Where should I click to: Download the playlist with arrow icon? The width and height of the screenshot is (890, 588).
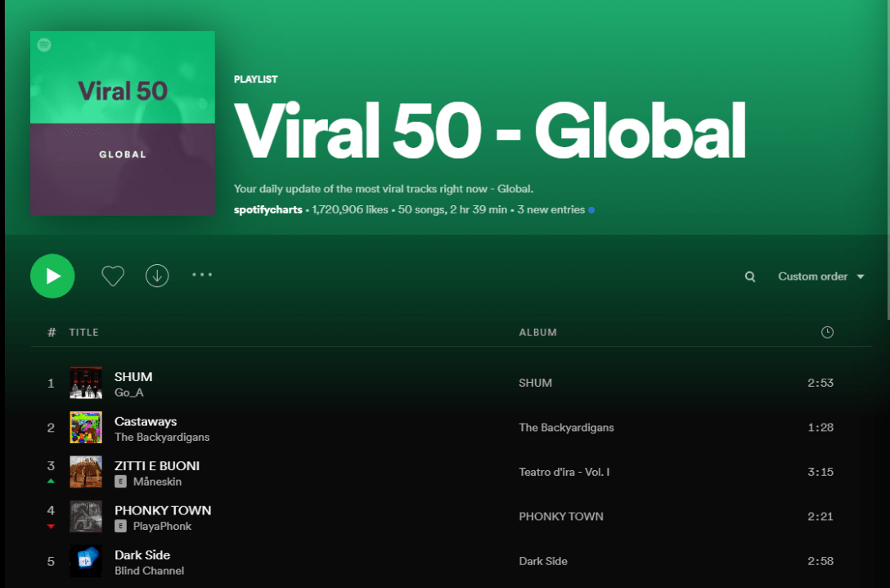157,276
